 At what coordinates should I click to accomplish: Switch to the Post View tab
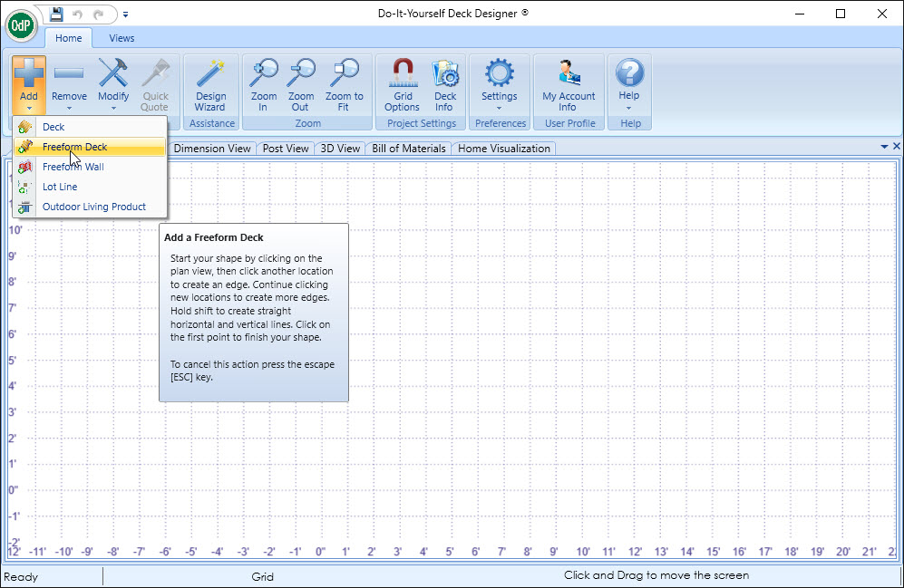tap(286, 149)
